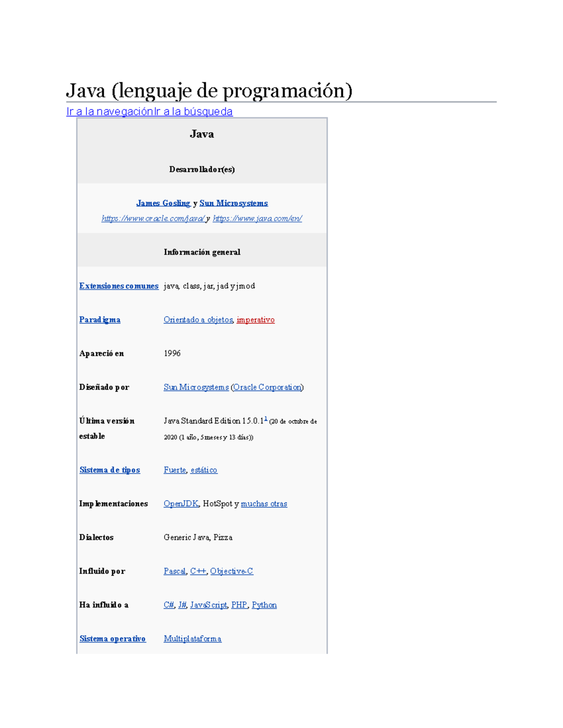Screen dimensions: 563x728
Task: Click the 'Orientado a objetos' link
Action: click(x=198, y=320)
